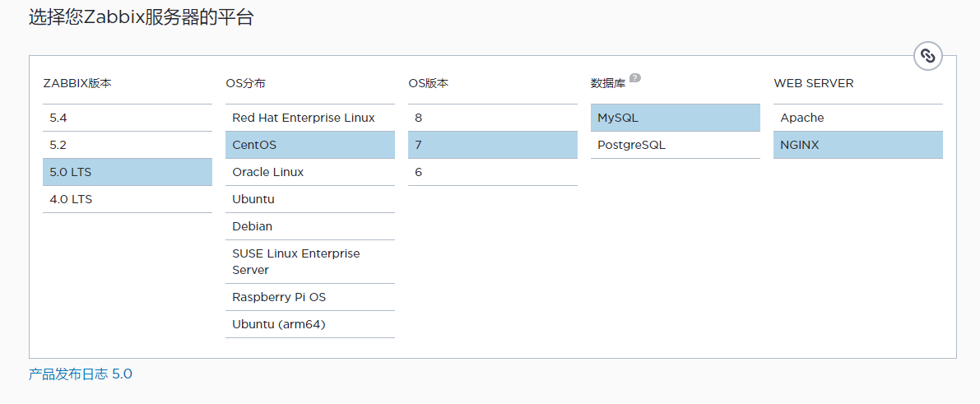
Task: Choose PostgreSQL as the database
Action: pos(675,145)
